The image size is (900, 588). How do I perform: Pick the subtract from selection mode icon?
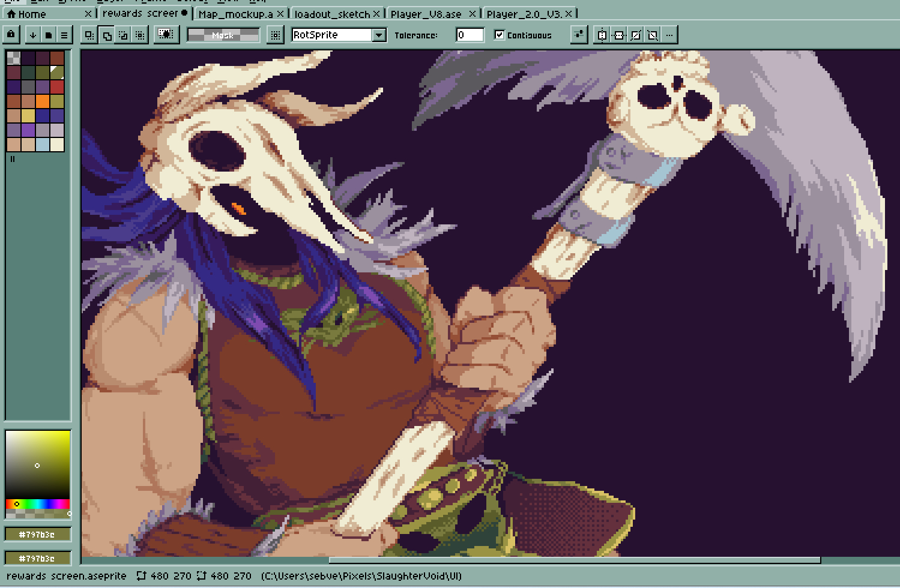click(x=123, y=35)
